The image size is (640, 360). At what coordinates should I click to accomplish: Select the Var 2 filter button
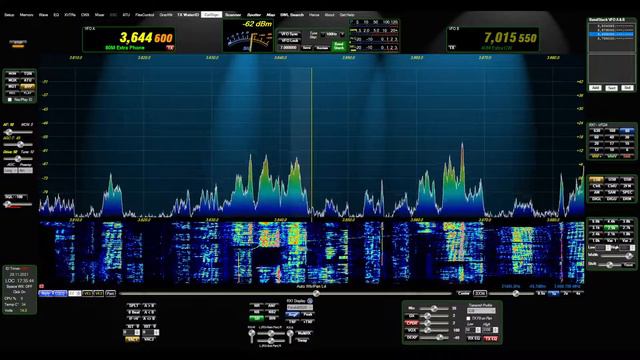[x=627, y=240]
